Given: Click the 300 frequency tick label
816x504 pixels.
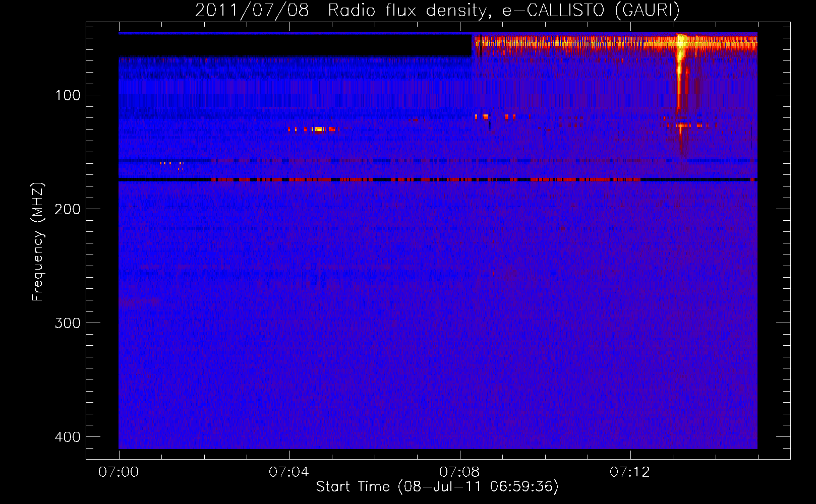Looking at the screenshot, I should pos(68,323).
